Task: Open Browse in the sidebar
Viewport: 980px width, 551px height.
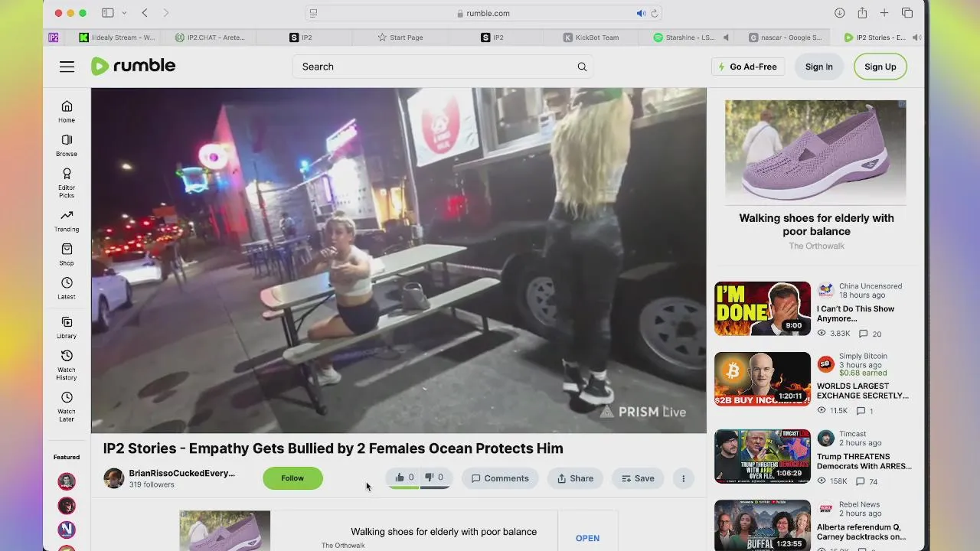Action: [67, 145]
